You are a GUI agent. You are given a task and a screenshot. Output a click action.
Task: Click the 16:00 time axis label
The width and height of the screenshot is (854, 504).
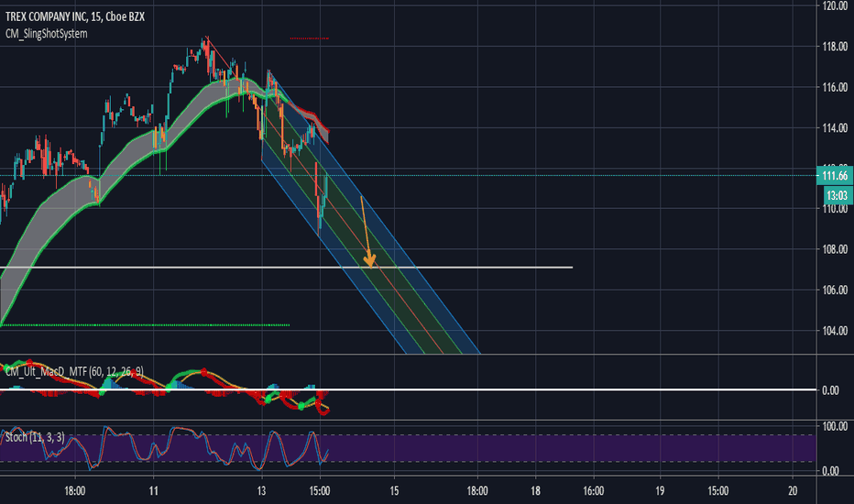593,491
